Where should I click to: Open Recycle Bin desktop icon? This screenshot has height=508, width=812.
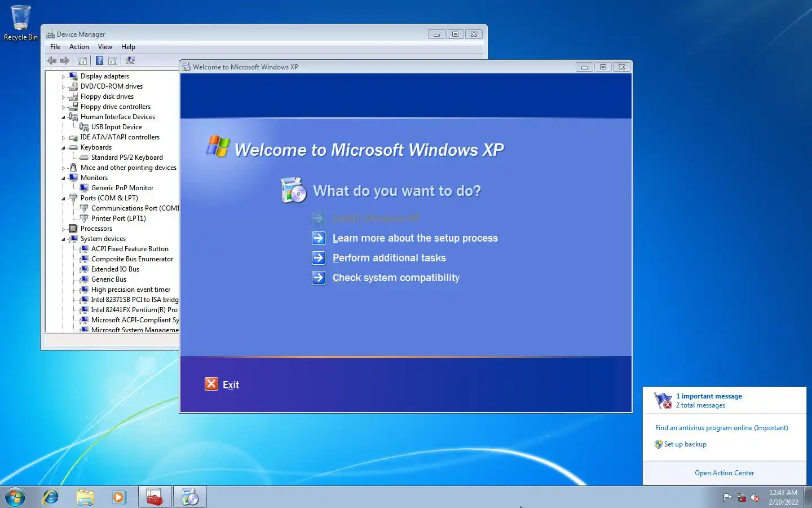click(x=21, y=23)
